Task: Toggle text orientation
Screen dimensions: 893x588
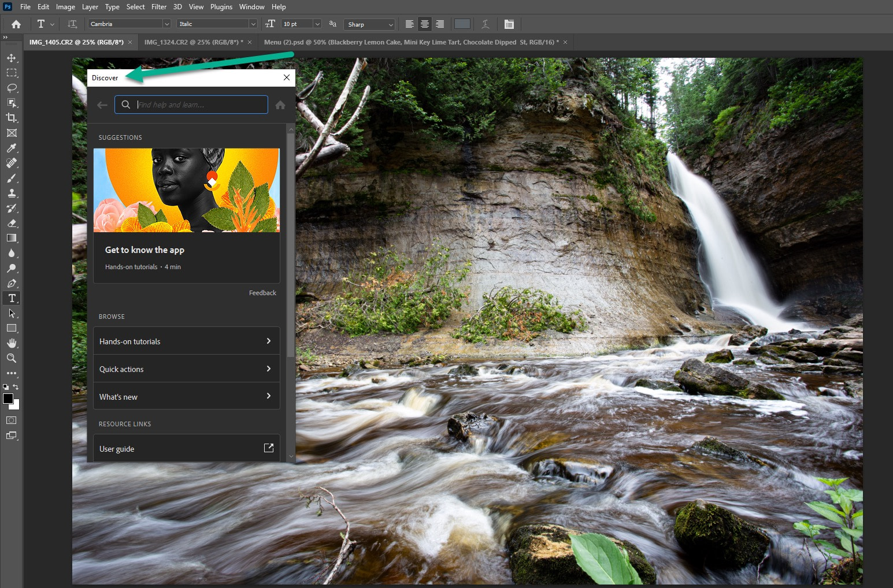Action: 72,24
